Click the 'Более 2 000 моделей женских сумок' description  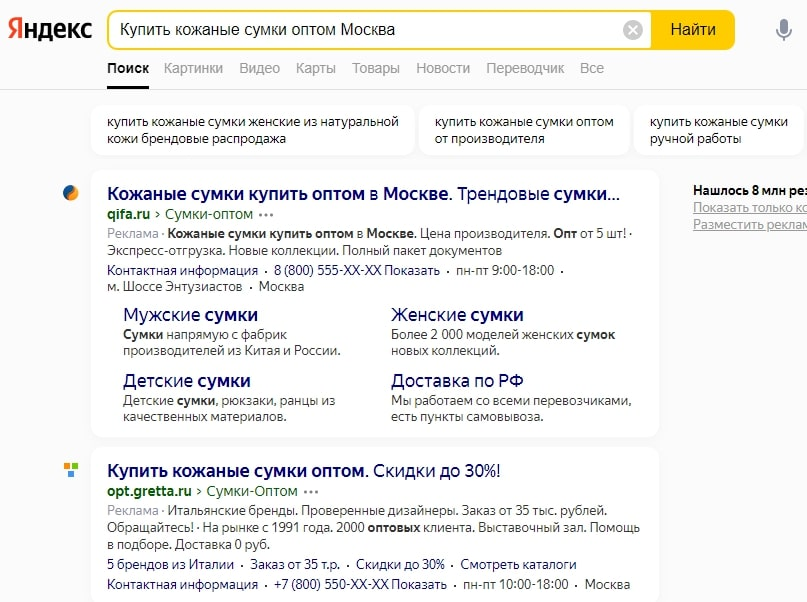503,343
